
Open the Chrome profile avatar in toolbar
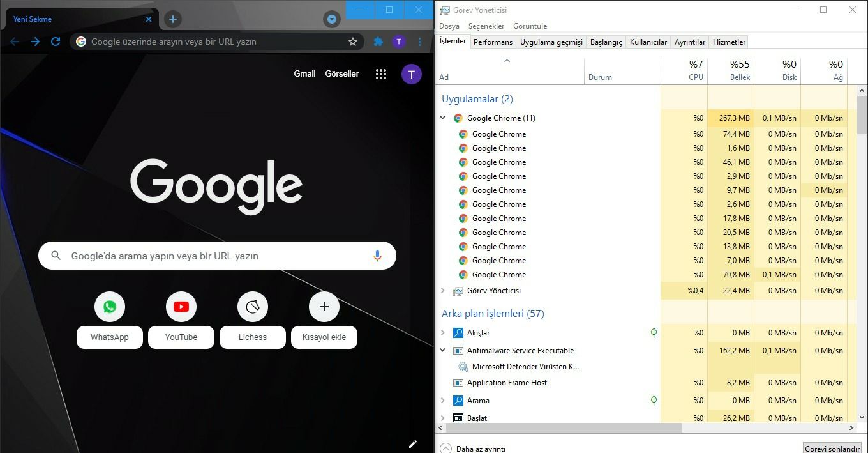click(x=399, y=42)
